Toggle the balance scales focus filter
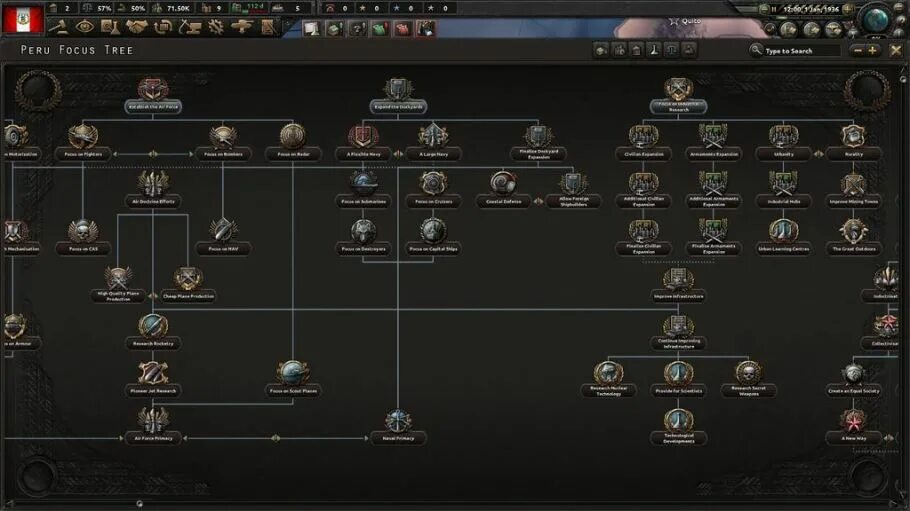The height and width of the screenshot is (511, 910). coord(671,50)
